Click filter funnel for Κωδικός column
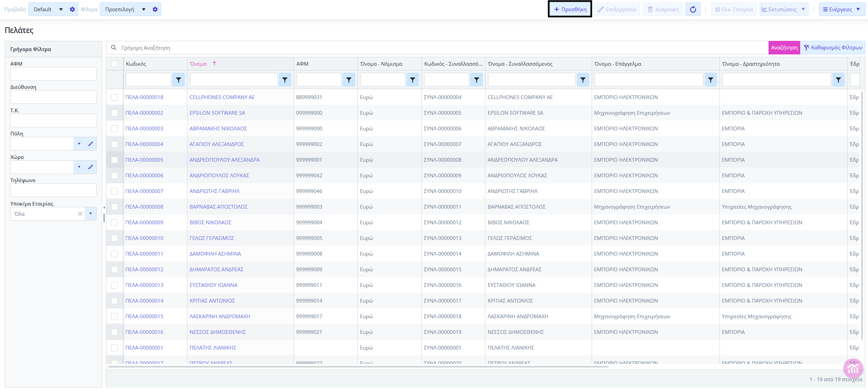 click(179, 80)
